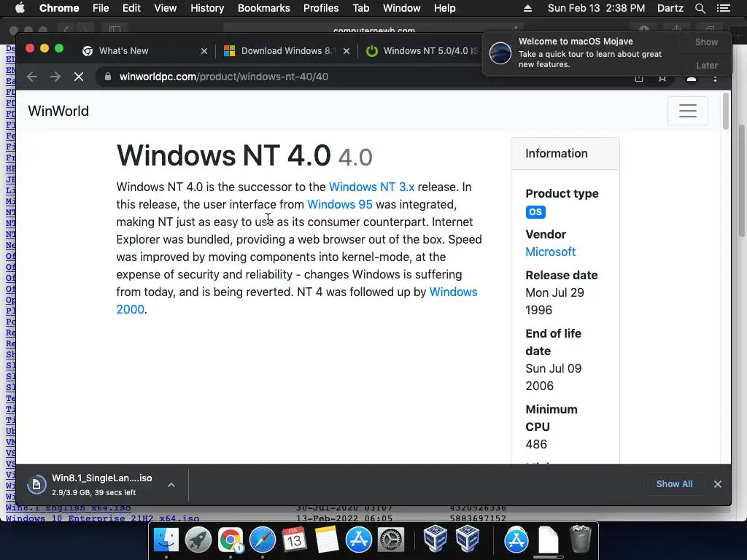
Task: Open the Notes icon in the Dock
Action: pyautogui.click(x=326, y=540)
